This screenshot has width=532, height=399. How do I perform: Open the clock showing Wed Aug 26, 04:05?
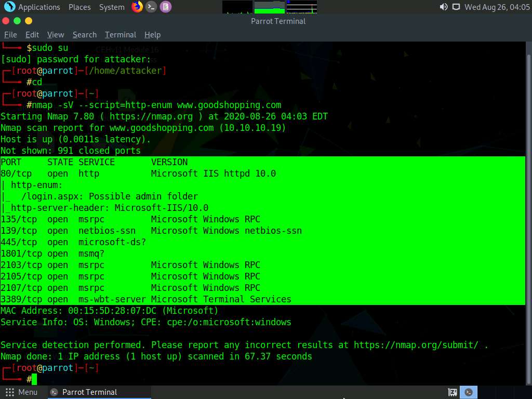point(497,7)
